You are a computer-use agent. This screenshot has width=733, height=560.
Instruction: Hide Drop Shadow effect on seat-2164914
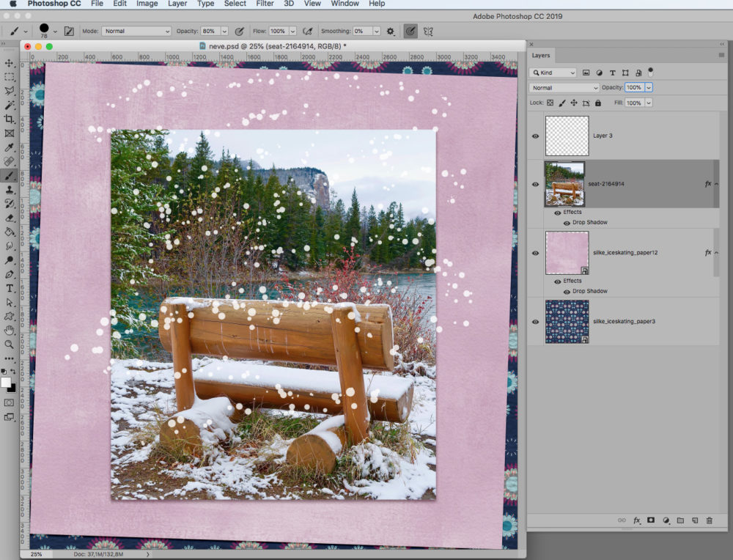tap(567, 223)
